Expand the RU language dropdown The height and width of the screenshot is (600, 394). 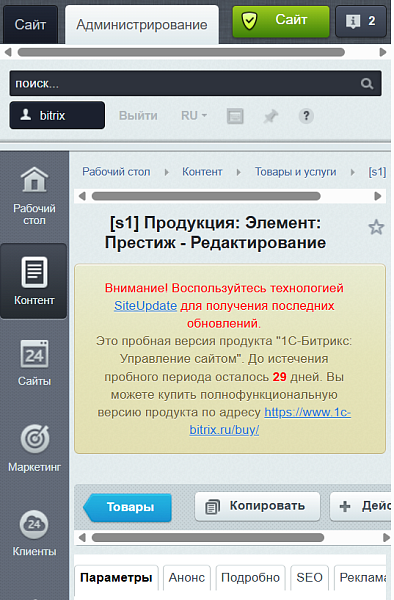coord(194,116)
